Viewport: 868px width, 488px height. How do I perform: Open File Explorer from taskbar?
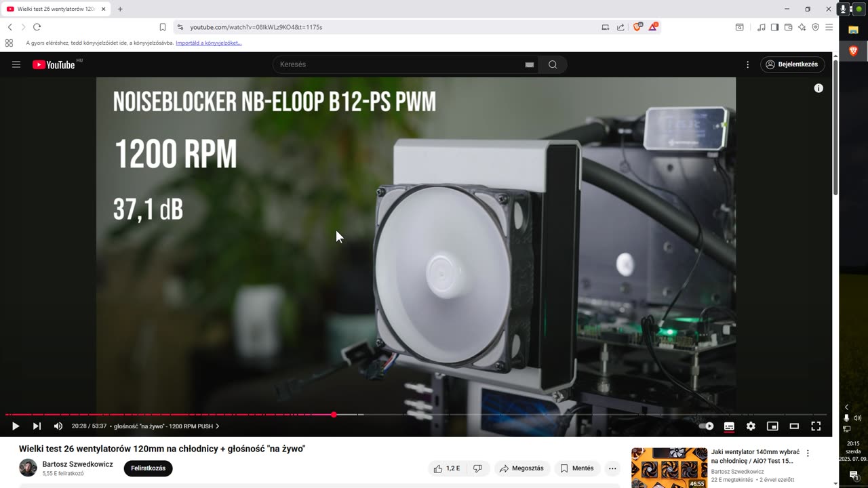pos(853,30)
